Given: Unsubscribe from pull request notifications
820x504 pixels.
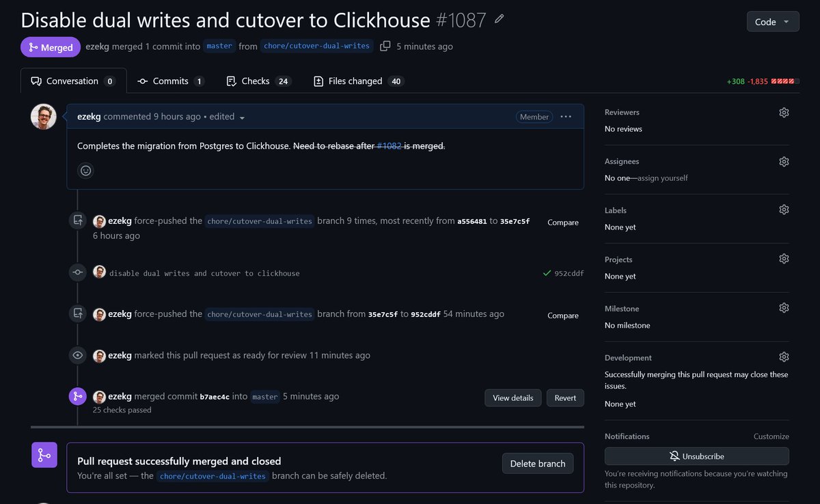Looking at the screenshot, I should 697,456.
